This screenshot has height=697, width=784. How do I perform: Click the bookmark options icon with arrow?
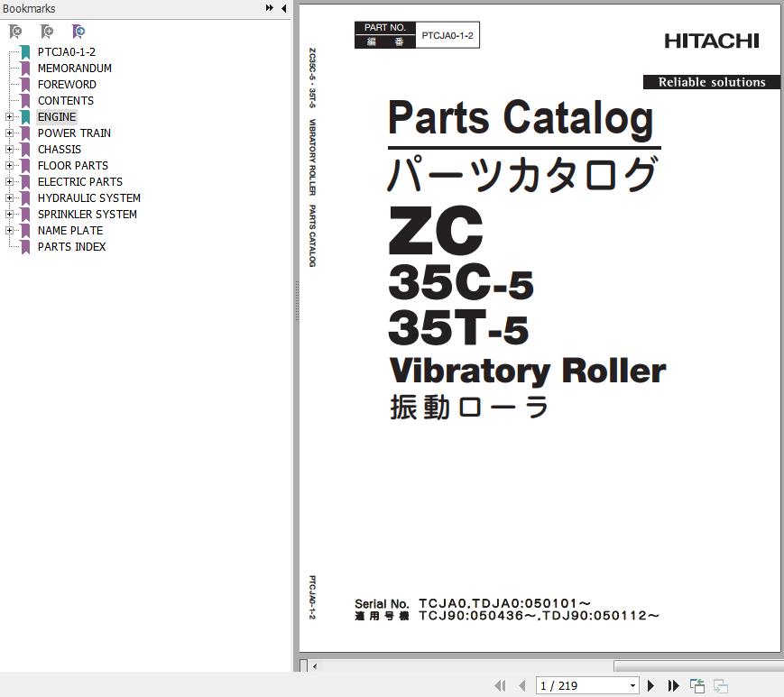coord(78,32)
